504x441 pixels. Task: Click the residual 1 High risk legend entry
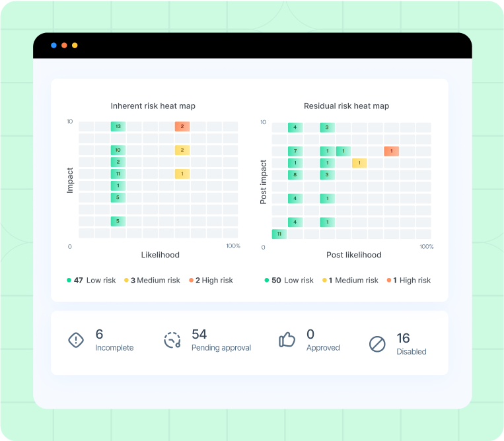click(x=408, y=280)
